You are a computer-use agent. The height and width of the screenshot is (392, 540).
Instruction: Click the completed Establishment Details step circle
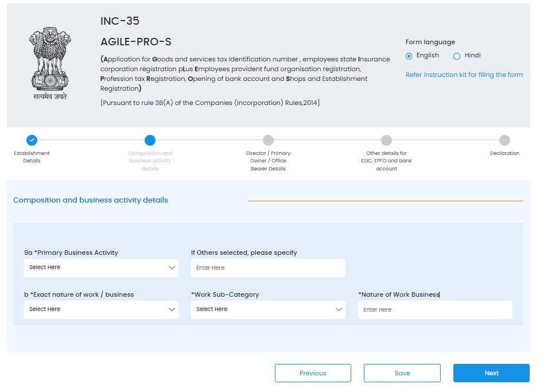32,140
